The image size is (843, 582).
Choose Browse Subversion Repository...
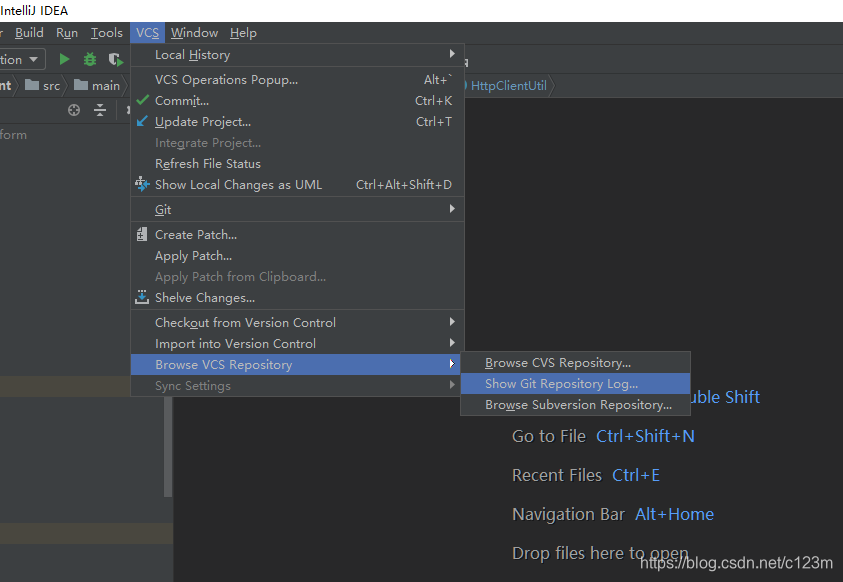pos(575,405)
